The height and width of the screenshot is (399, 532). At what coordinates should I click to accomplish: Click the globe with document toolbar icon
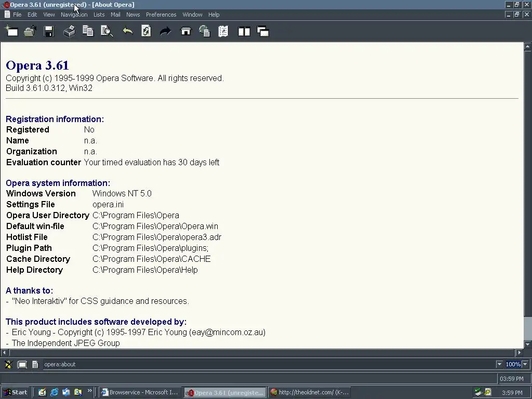[x=205, y=31]
